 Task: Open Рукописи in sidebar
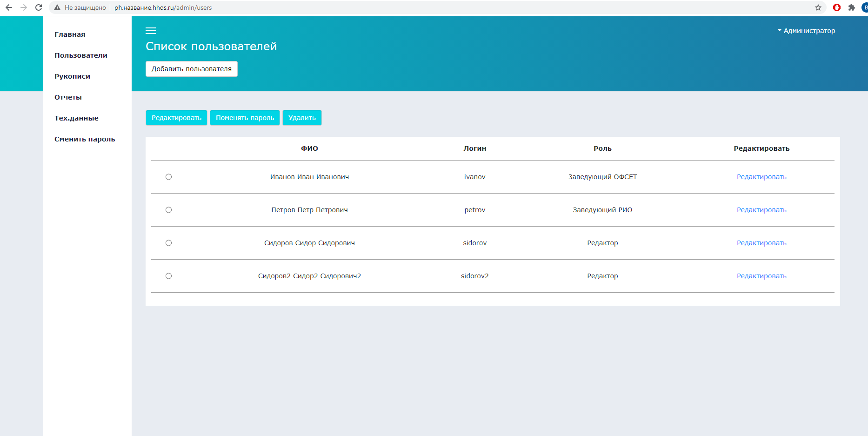click(72, 76)
